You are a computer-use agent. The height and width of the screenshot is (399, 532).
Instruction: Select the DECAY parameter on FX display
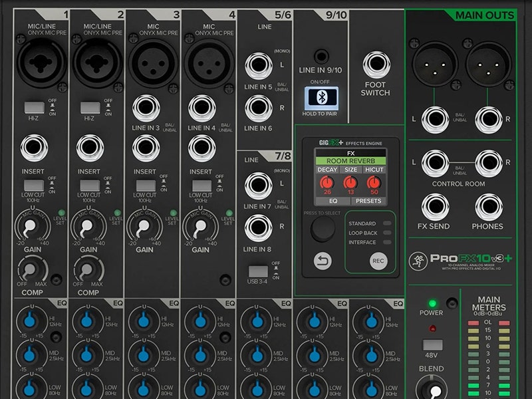point(327,170)
